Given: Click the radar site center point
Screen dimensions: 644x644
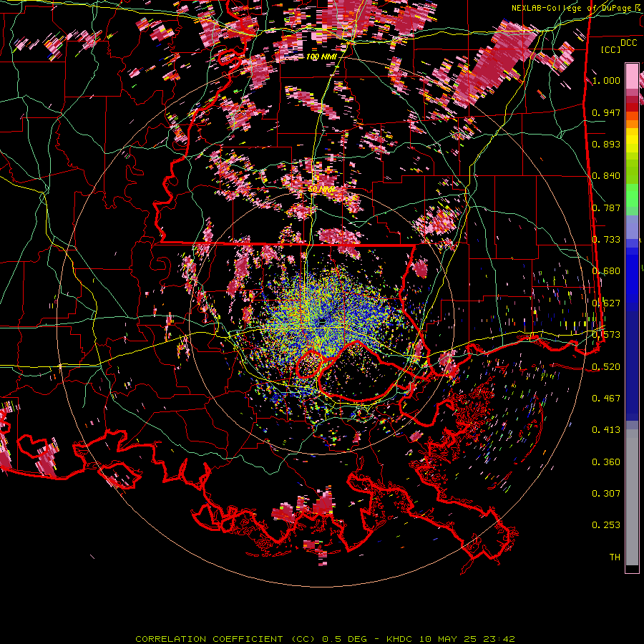Looking at the screenshot, I should point(322,321).
